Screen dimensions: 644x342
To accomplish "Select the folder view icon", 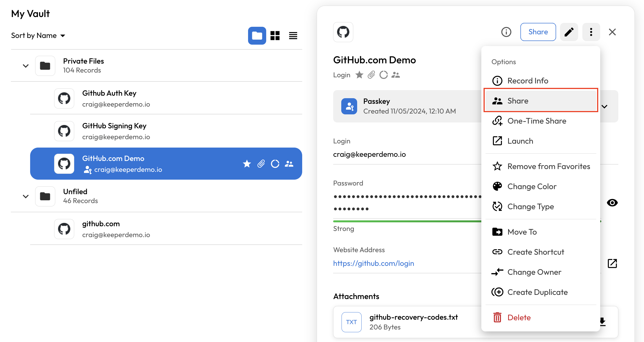I will tap(257, 35).
